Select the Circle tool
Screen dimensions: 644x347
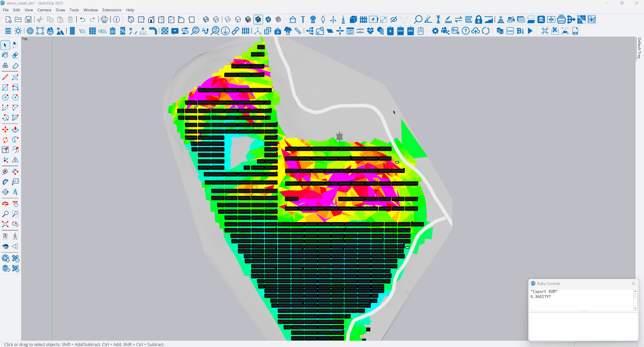point(5,97)
